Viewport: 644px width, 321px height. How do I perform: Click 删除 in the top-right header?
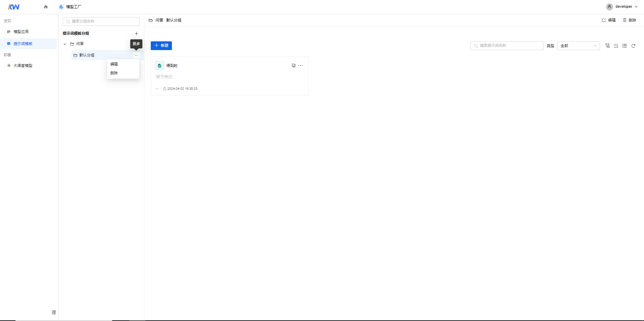[630, 20]
